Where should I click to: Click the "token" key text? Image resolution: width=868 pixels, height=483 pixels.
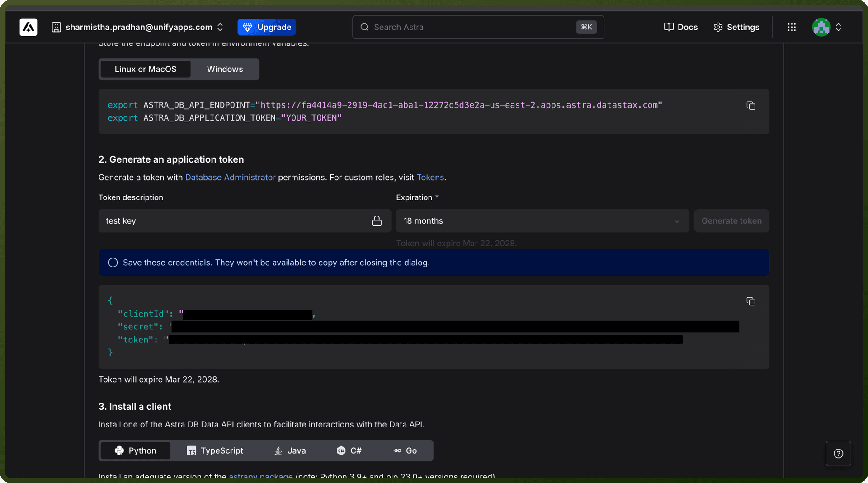[135, 340]
